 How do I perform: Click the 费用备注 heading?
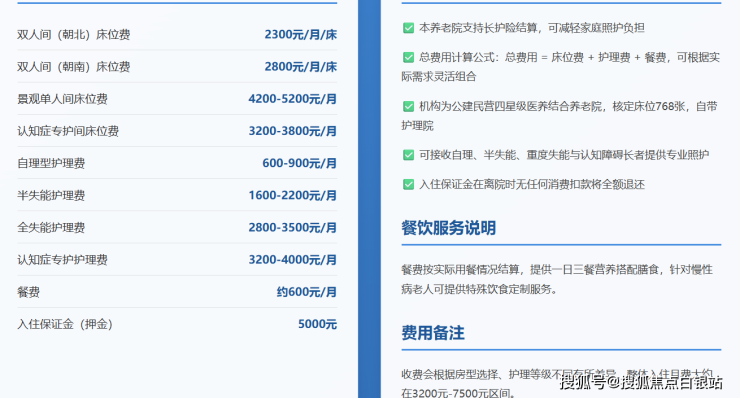click(433, 333)
